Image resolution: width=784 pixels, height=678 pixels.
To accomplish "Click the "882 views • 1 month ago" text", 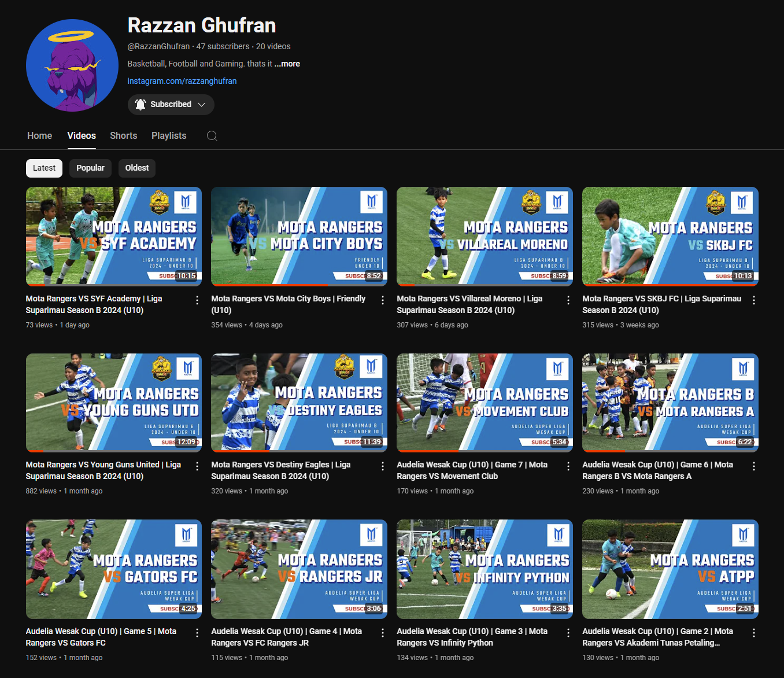I will coord(64,491).
